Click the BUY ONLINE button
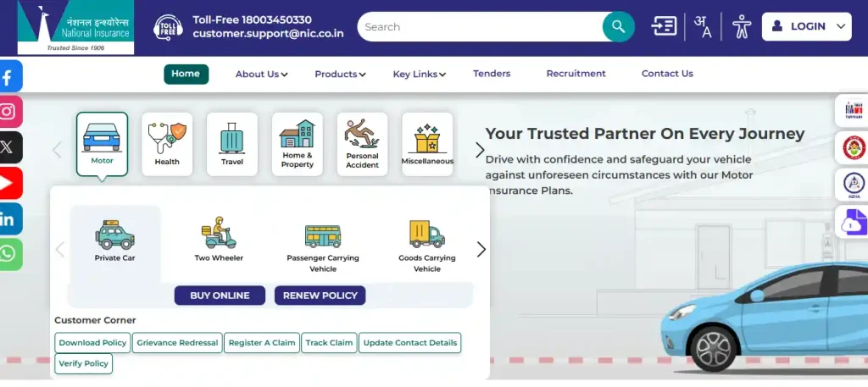 [220, 296]
